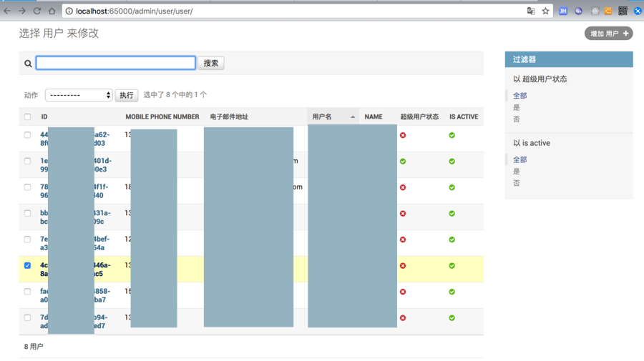Click the 搜索 search button

(210, 63)
